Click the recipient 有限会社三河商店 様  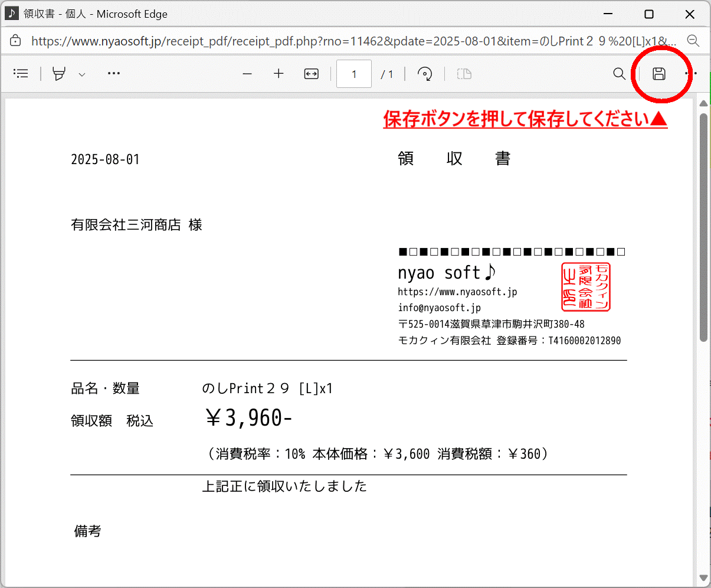click(x=136, y=225)
